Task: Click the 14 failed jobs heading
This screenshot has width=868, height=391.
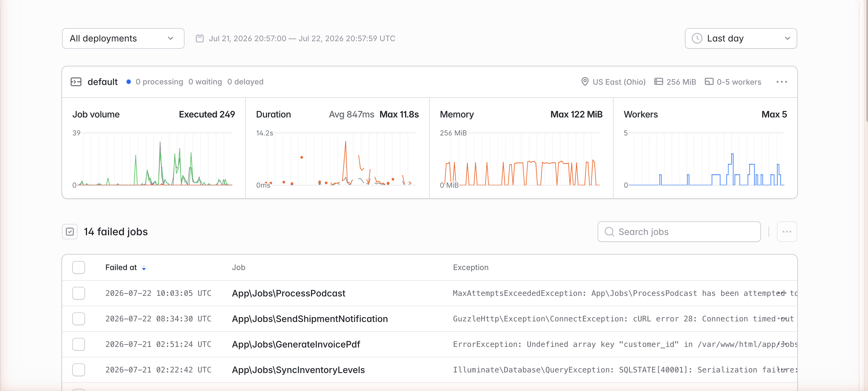Action: 115,232
